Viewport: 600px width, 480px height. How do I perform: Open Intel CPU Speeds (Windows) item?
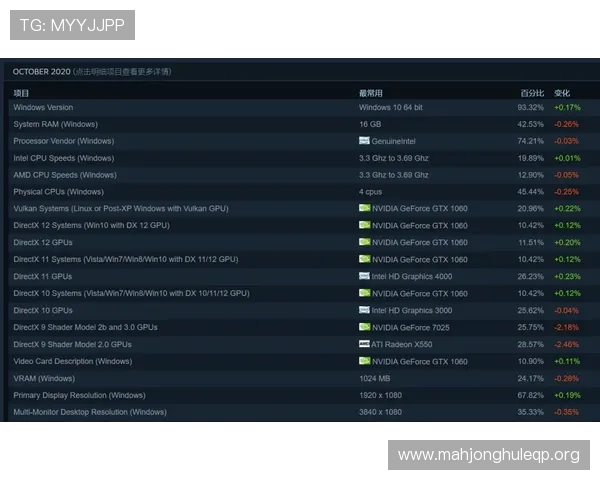tap(64, 158)
